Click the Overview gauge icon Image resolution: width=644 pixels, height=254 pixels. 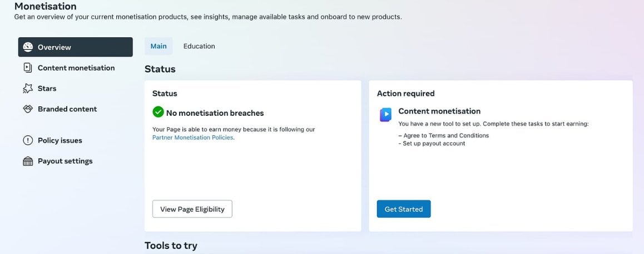[x=28, y=47]
